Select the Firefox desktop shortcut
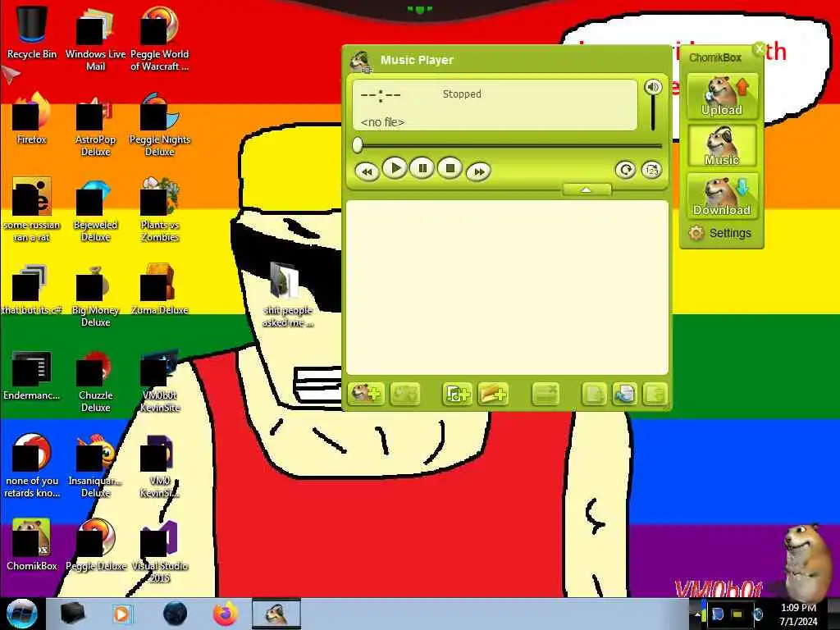The height and width of the screenshot is (630, 840). point(32,118)
